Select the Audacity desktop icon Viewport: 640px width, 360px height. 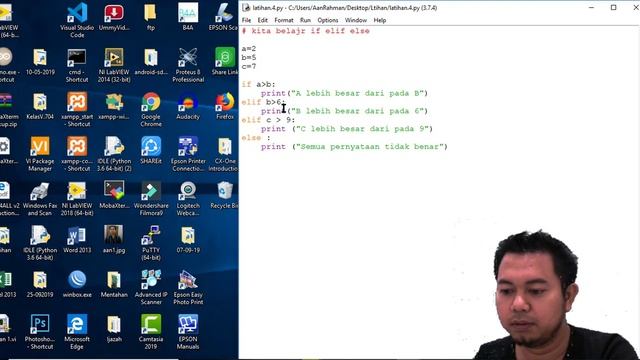pos(188,106)
